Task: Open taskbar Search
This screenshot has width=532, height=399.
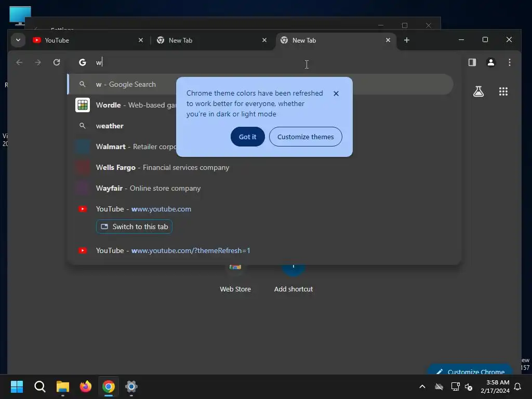Action: pos(39,387)
